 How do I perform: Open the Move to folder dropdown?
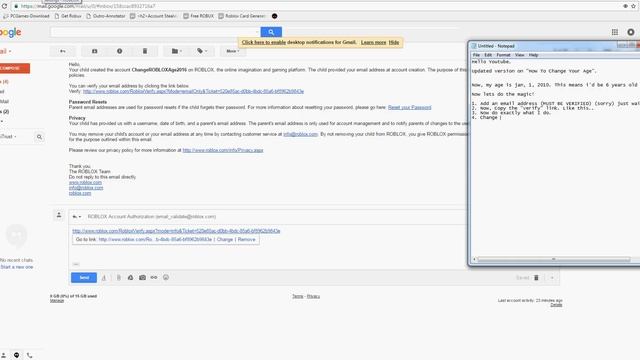coord(177,51)
